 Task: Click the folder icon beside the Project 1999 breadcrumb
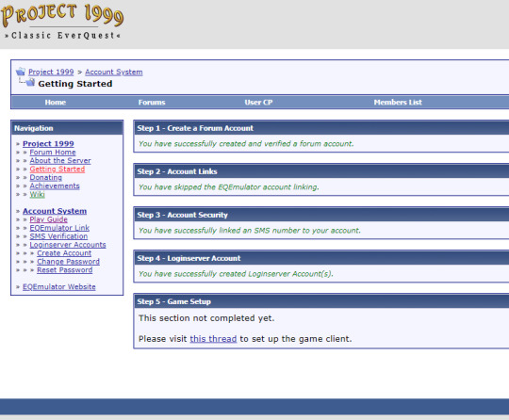[21, 72]
